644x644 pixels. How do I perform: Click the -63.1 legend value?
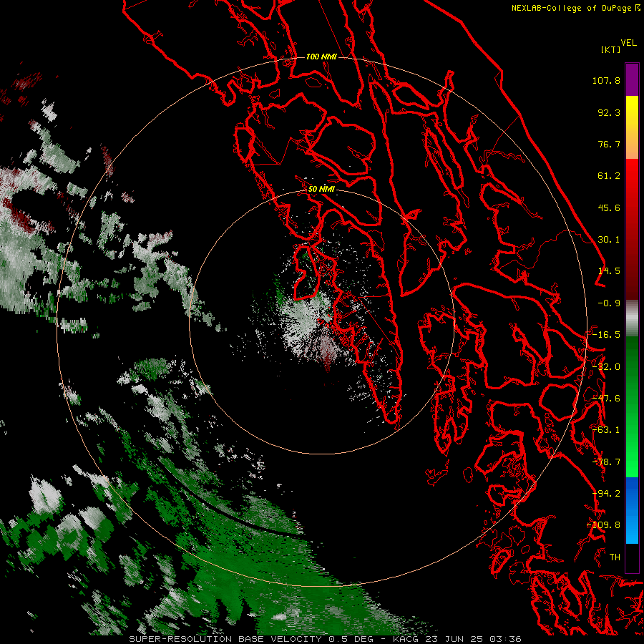click(x=606, y=430)
